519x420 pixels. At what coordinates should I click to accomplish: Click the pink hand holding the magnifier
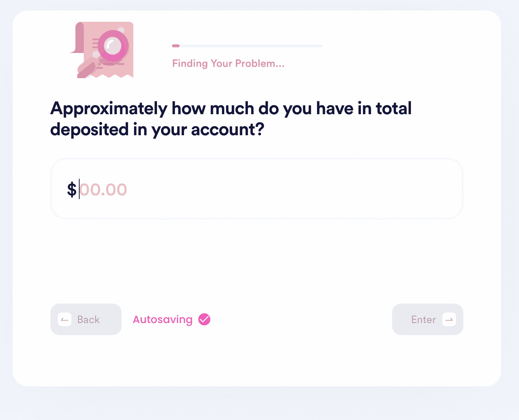87,69
